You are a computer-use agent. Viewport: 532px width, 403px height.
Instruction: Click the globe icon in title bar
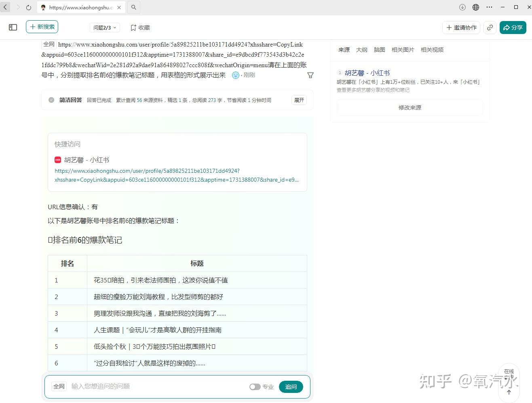coord(476,7)
